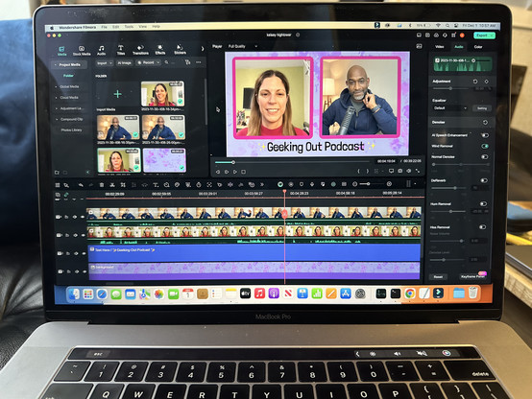The image size is (532, 399).
Task: Select the text tool icon in timeline toolbar
Action: 156,185
